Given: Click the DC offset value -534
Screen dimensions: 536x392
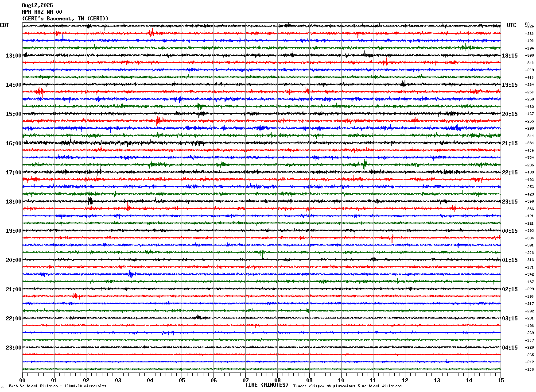Looking at the screenshot, I should (529, 158).
